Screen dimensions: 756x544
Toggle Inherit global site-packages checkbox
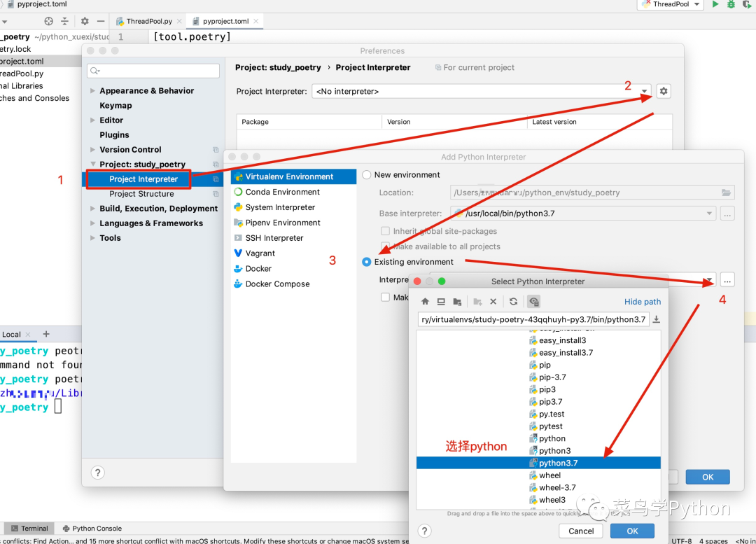click(385, 231)
